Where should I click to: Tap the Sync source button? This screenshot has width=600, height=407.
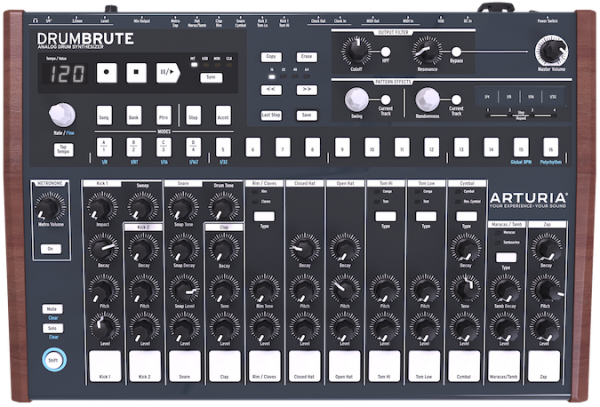point(211,78)
